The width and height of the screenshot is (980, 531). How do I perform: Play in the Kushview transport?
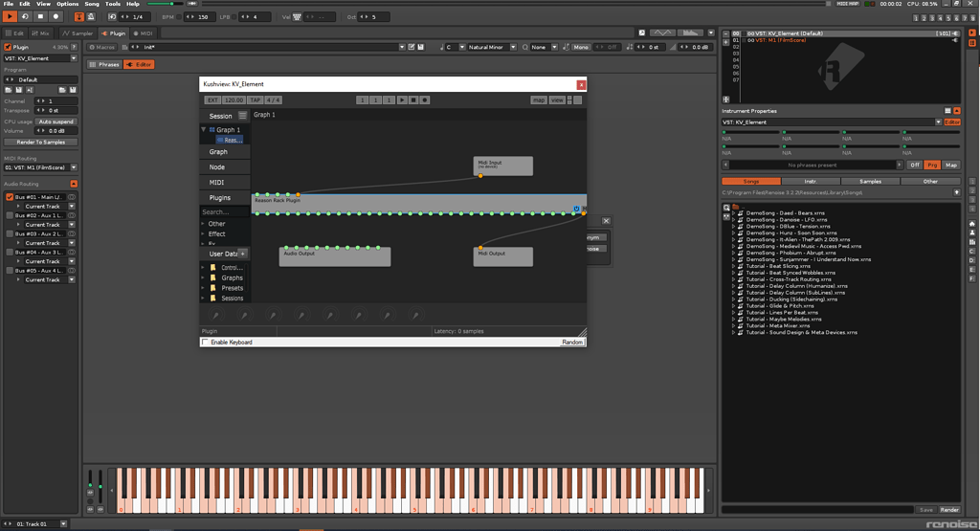point(402,100)
